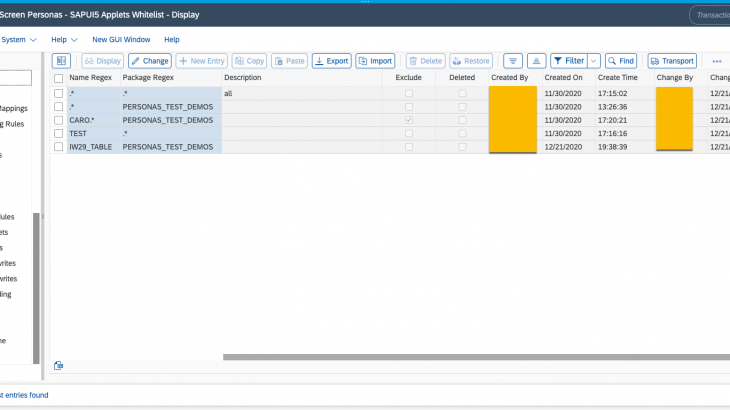Open the New GUI Window menu item

point(121,39)
